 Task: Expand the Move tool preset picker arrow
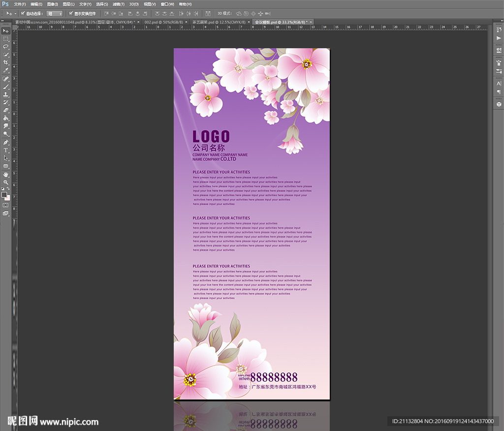(15, 14)
